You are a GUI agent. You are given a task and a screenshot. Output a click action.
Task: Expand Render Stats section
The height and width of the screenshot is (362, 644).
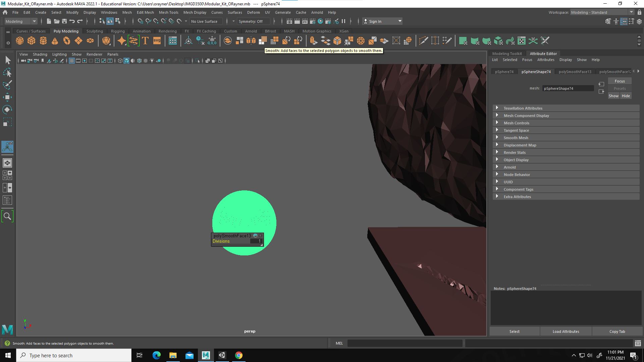pos(566,153)
